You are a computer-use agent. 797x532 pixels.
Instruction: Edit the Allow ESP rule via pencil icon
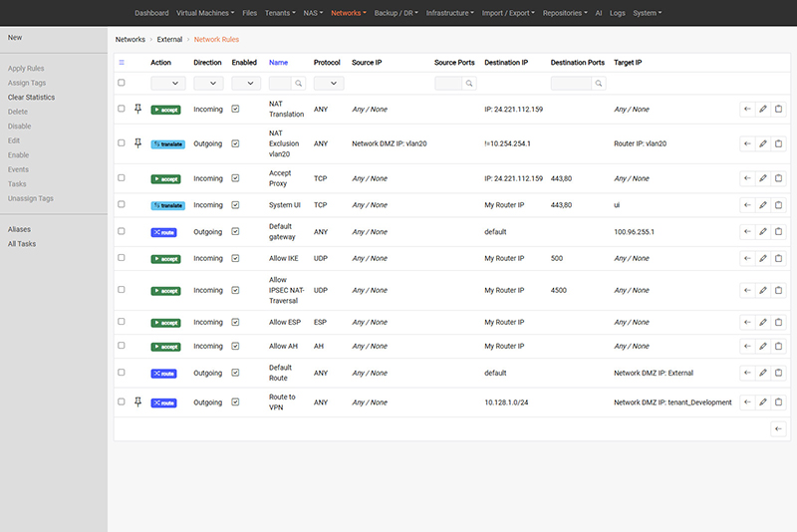click(763, 322)
